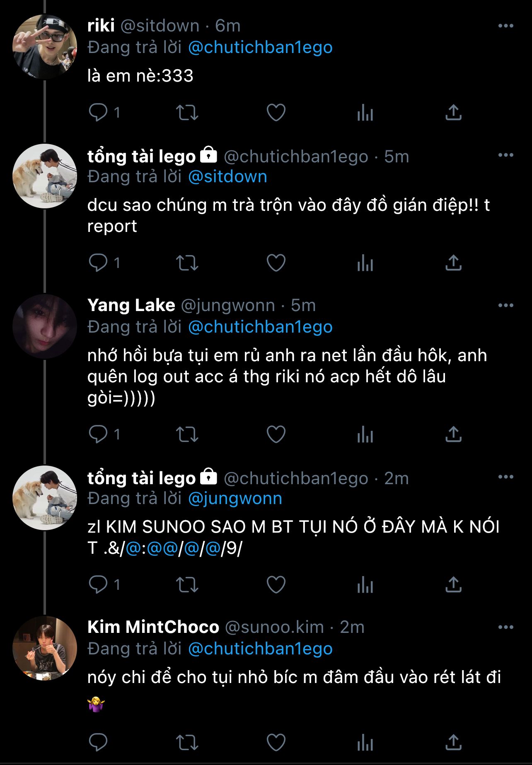Image resolution: width=532 pixels, height=765 pixels.
Task: Open replies on riki's tweet
Action: point(99,112)
